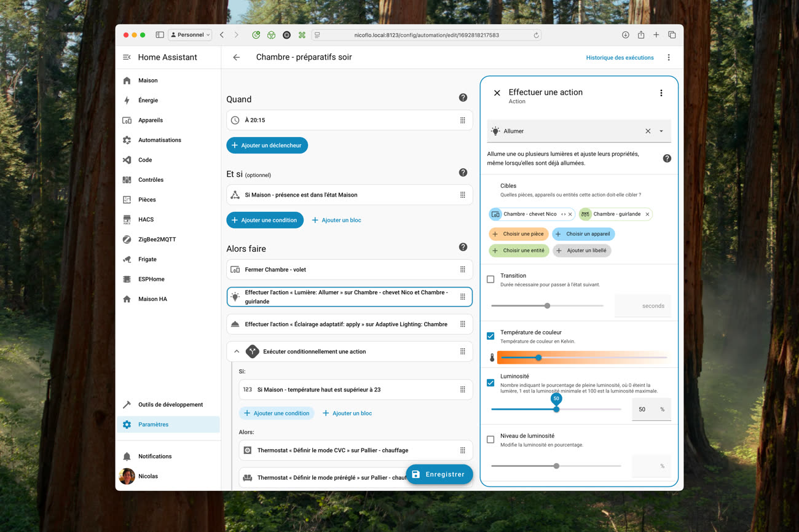Save the automation with Enregistrer
Image resolution: width=799 pixels, height=532 pixels.
(439, 474)
